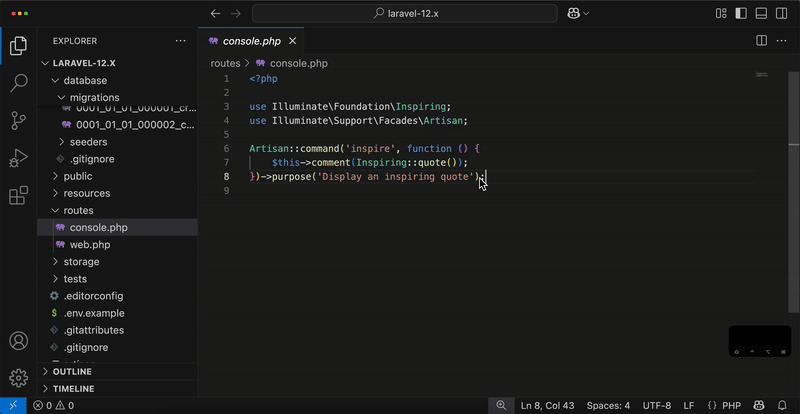
Task: Collapse the LARAVEL-12.X root folder
Action: pyautogui.click(x=117, y=63)
